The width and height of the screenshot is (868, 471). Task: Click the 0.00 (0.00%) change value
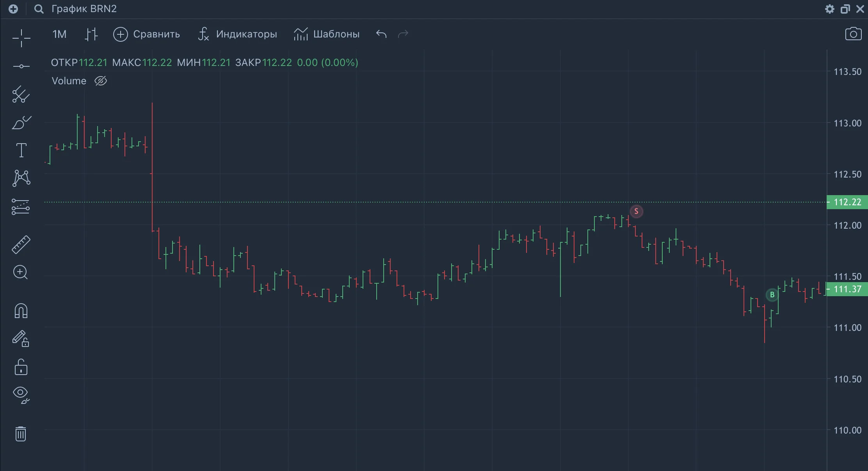(327, 62)
